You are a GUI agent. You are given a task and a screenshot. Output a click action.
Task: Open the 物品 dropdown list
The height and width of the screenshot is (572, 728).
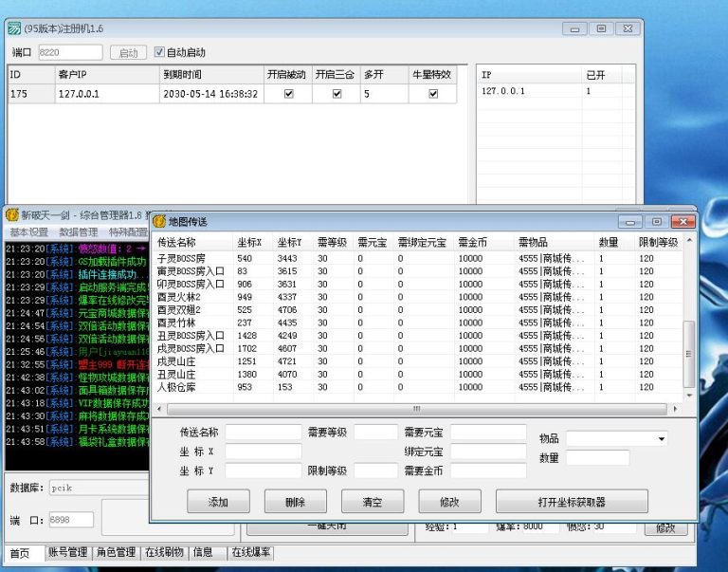pyautogui.click(x=661, y=439)
